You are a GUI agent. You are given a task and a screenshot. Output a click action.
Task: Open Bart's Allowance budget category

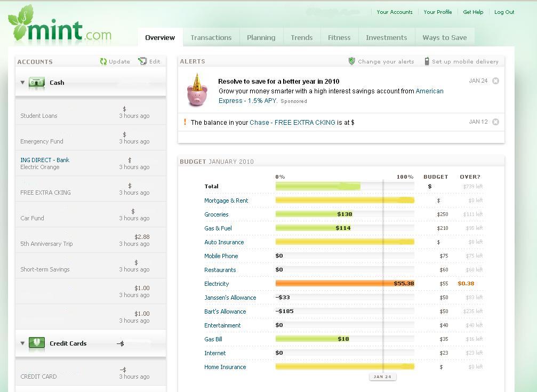click(225, 311)
